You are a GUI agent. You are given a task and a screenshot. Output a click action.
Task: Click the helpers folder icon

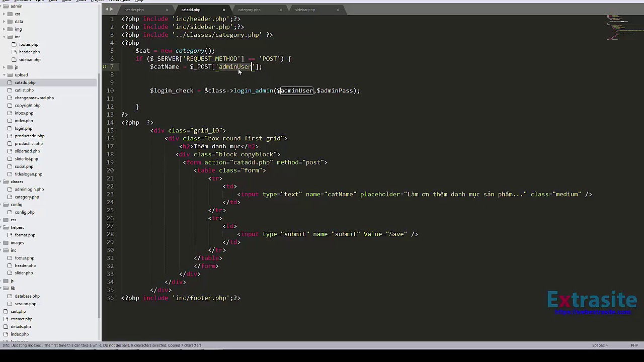(6, 227)
